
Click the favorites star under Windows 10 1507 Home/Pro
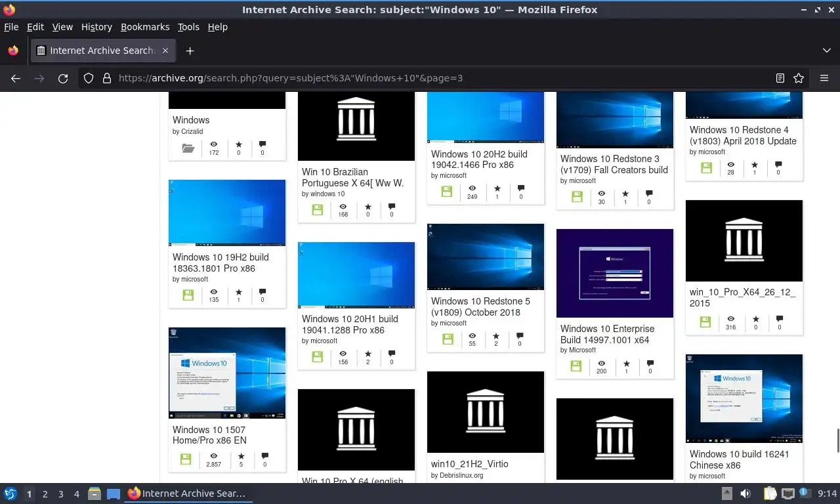point(241,456)
